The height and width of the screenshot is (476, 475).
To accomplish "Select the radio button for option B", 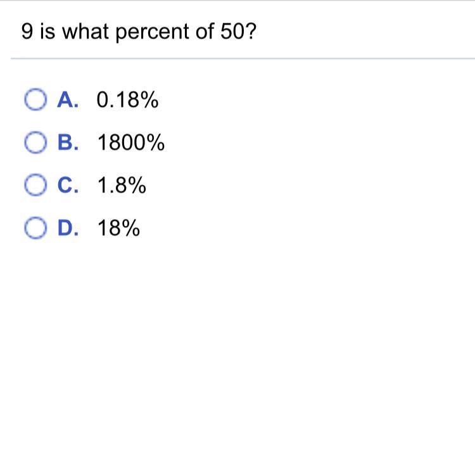I will click(x=35, y=144).
